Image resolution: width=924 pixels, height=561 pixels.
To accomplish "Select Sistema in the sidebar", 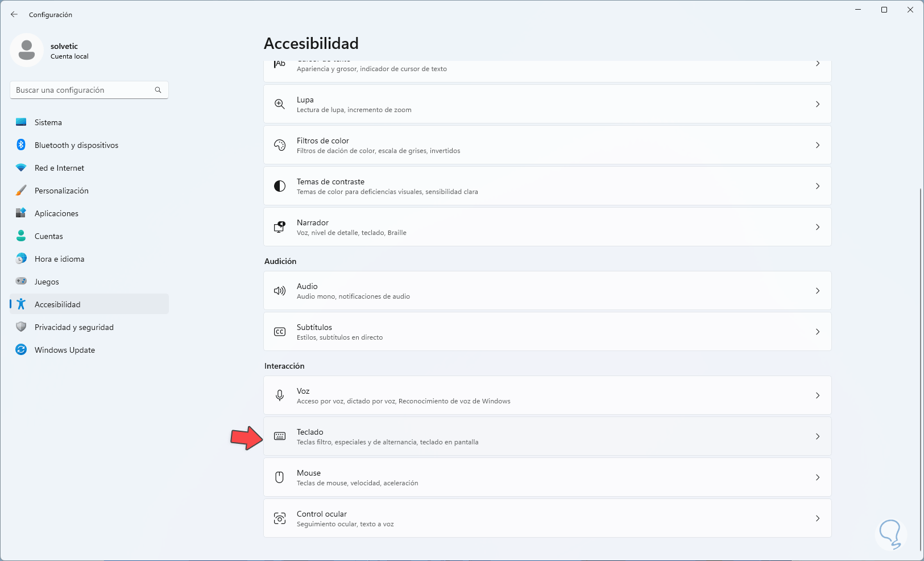I will (48, 122).
